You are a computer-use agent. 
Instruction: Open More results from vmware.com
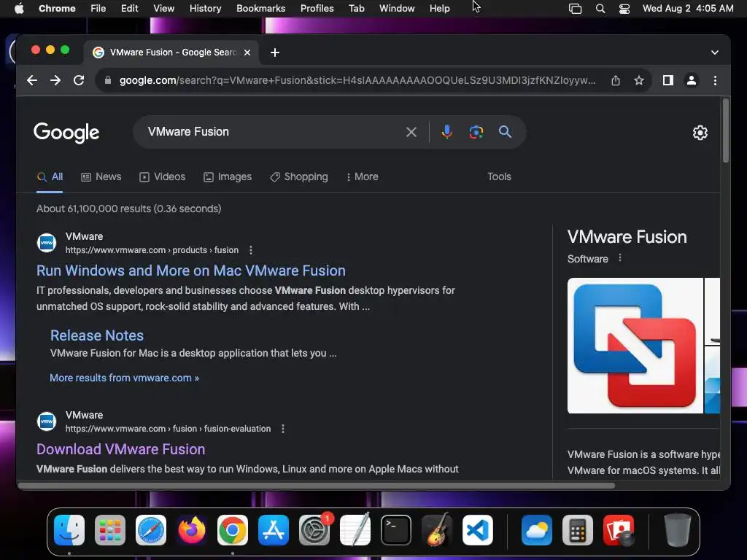(x=124, y=378)
